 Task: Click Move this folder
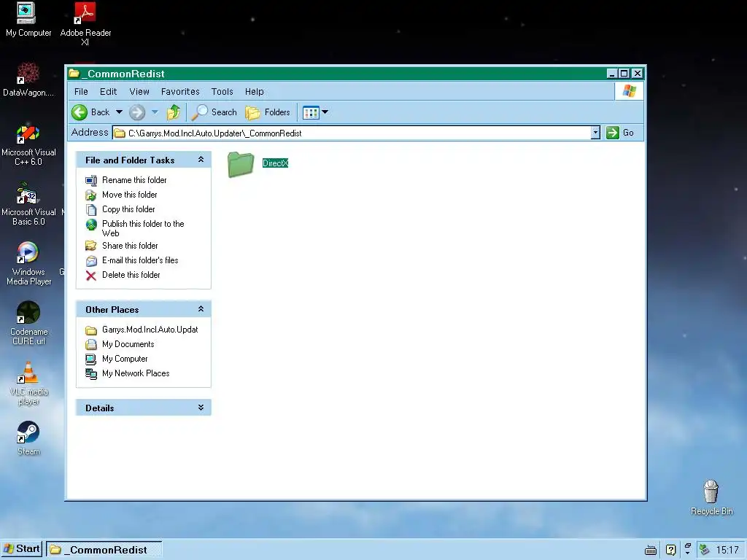coord(130,195)
